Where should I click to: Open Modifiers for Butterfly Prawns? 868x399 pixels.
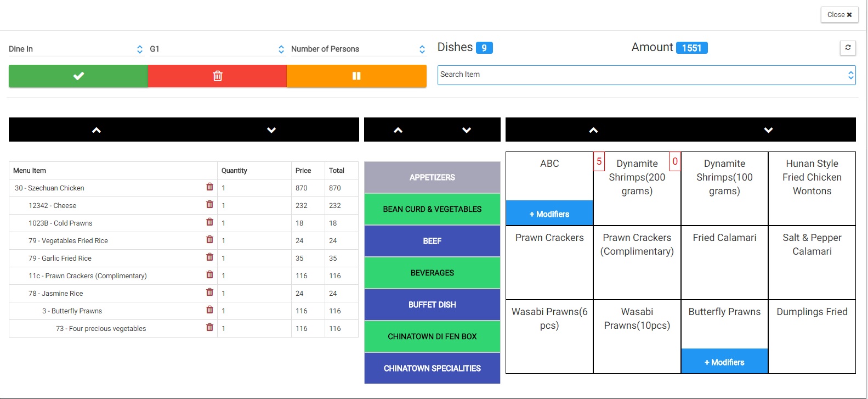724,362
